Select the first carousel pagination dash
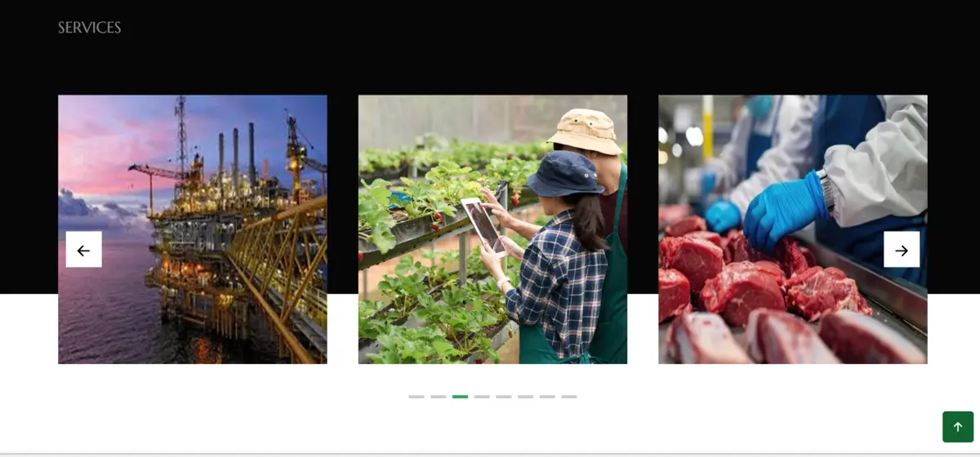Image resolution: width=980 pixels, height=457 pixels. pos(416,397)
